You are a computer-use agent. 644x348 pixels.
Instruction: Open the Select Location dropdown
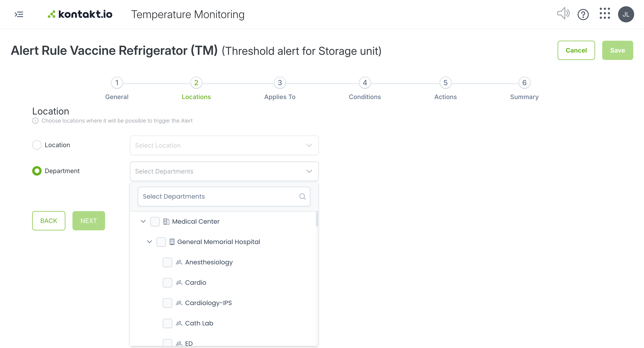pos(224,146)
